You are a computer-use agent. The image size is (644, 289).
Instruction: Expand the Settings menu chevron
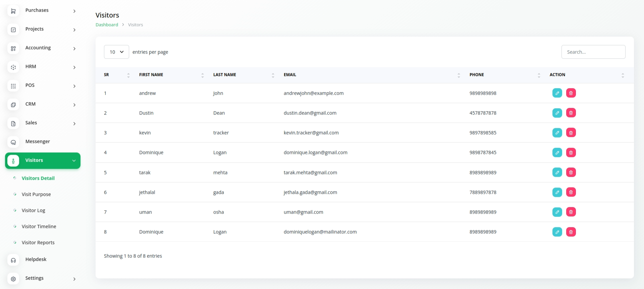point(74,279)
